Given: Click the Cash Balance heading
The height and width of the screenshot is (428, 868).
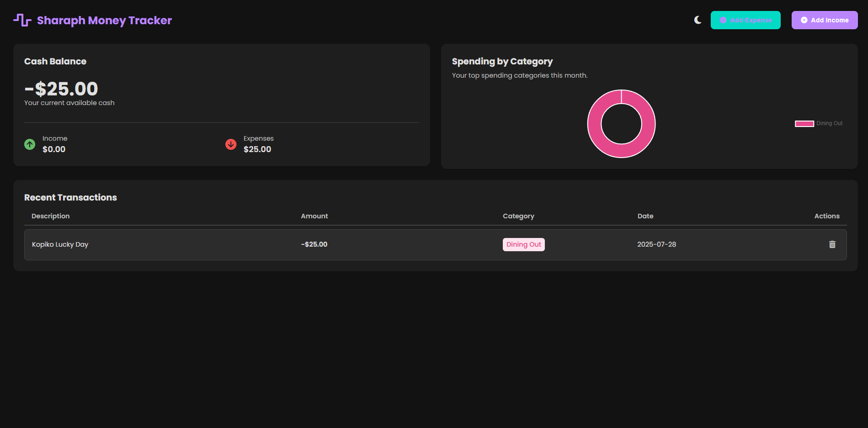Looking at the screenshot, I should (55, 61).
